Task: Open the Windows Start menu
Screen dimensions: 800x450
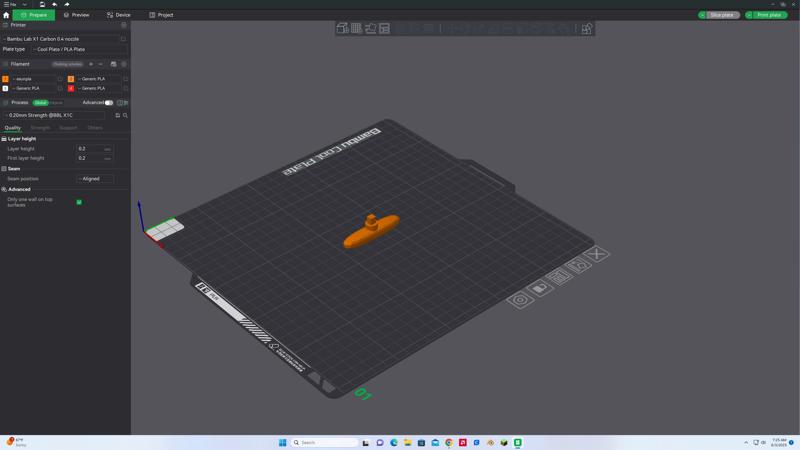Action: click(283, 442)
